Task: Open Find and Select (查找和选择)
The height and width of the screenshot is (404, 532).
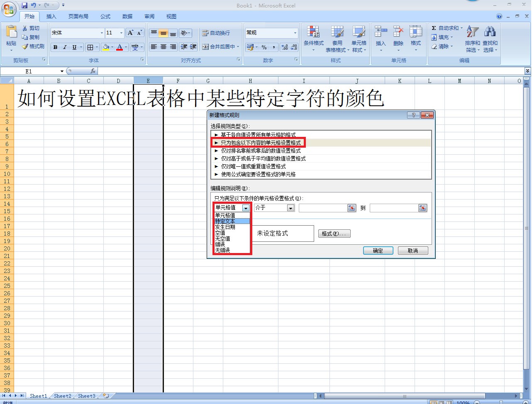Action: [490, 39]
